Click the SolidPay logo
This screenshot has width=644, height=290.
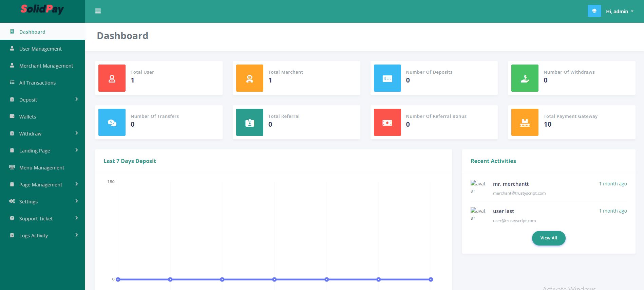point(42,9)
